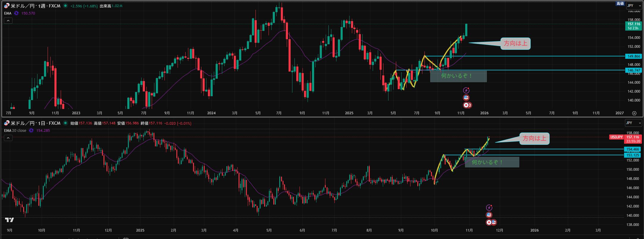Toggle the green market status dot on weekly chart
Screen dimensions: 644x239
click(65, 6)
